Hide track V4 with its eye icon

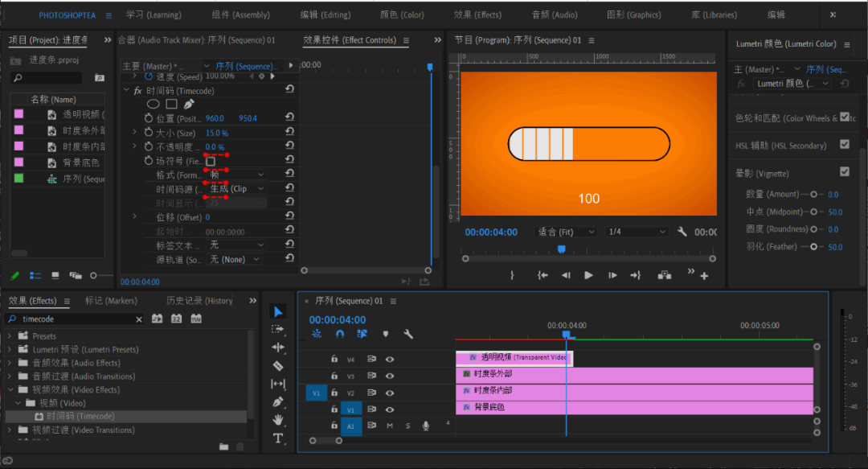tap(390, 359)
